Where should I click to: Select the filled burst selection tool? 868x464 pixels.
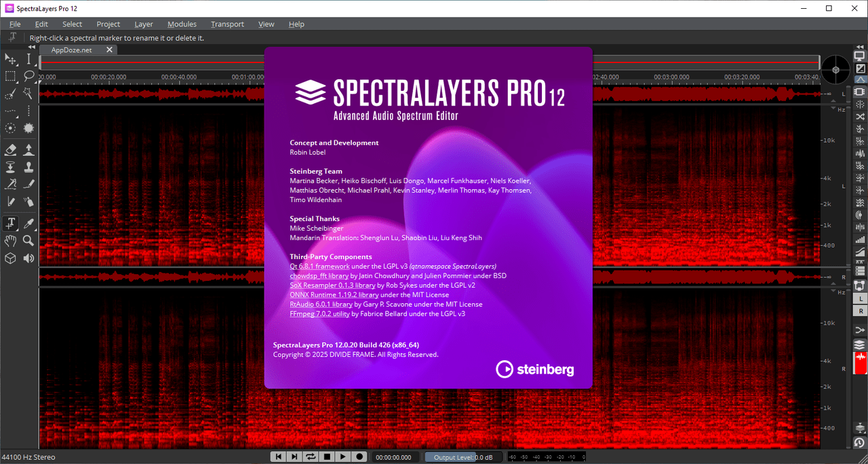28,128
